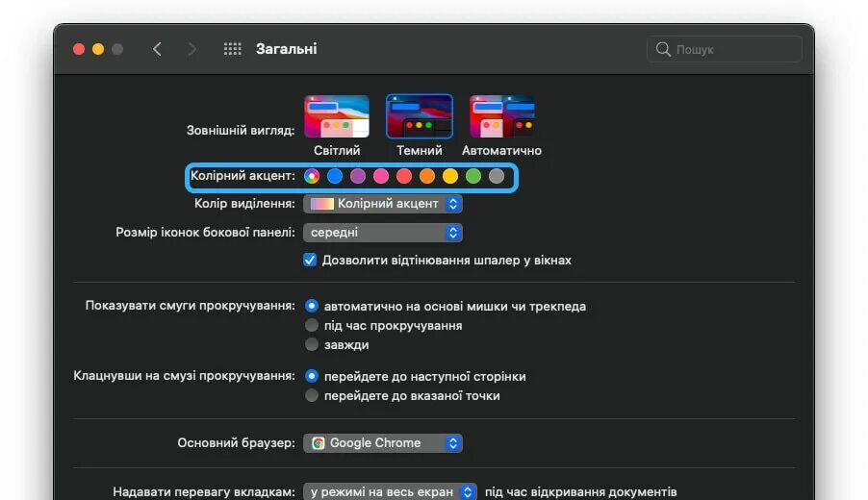This screenshot has height=500, width=868.
Task: Choose the blue accent color
Action: coord(335,176)
